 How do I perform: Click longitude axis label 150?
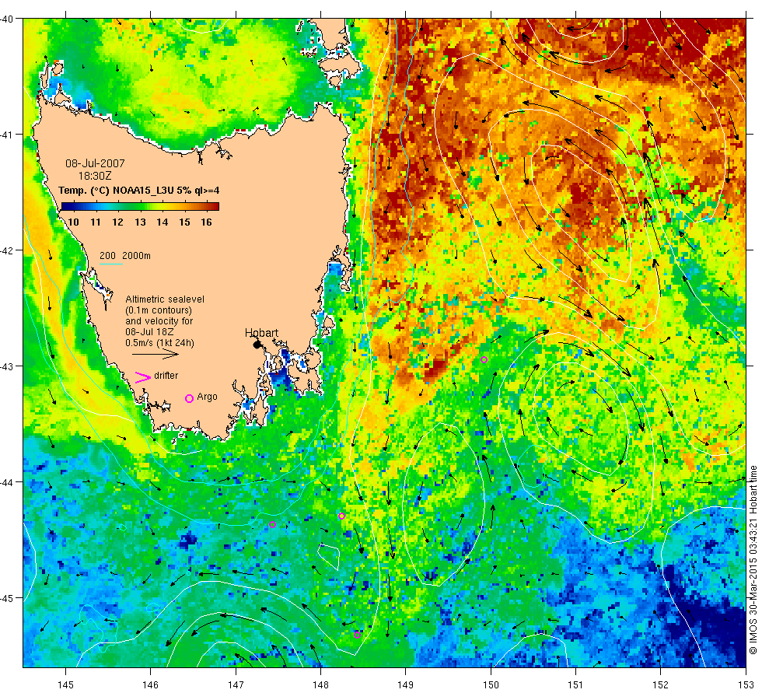[491, 685]
